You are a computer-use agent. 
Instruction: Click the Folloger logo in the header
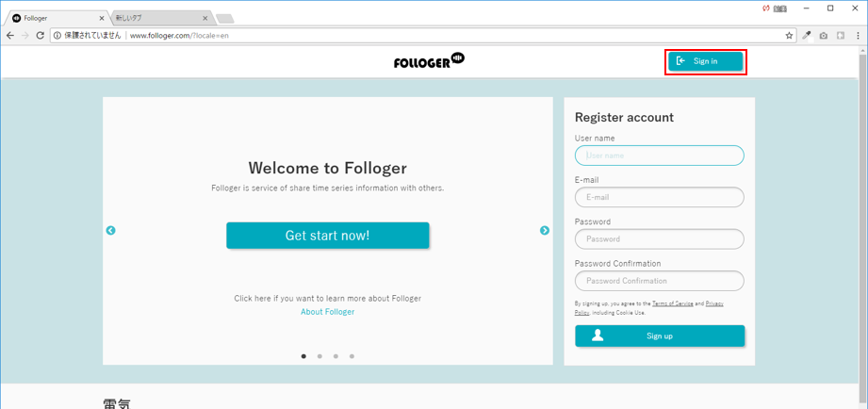[x=429, y=61]
